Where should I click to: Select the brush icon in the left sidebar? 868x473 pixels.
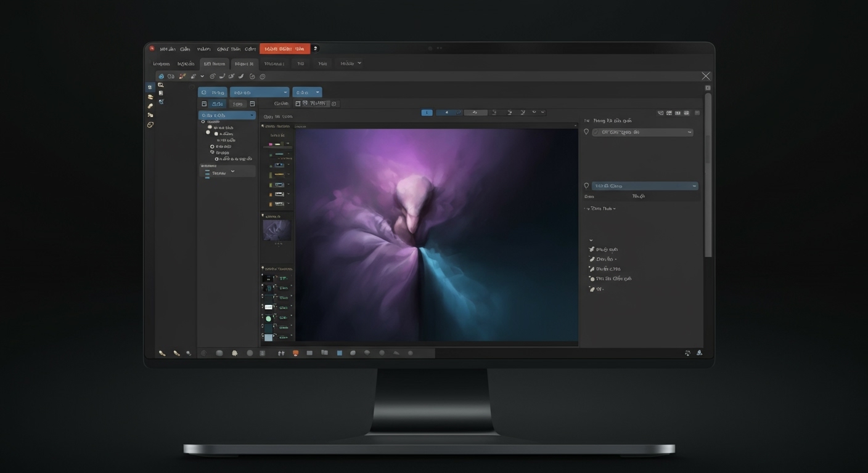(150, 106)
